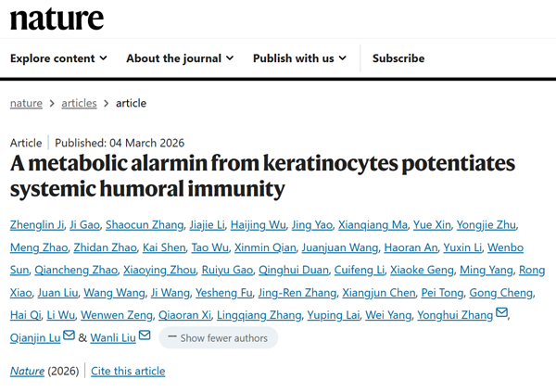Viewport: 556px width, 392px height.
Task: Open the About the journal dropdown
Action: [180, 58]
